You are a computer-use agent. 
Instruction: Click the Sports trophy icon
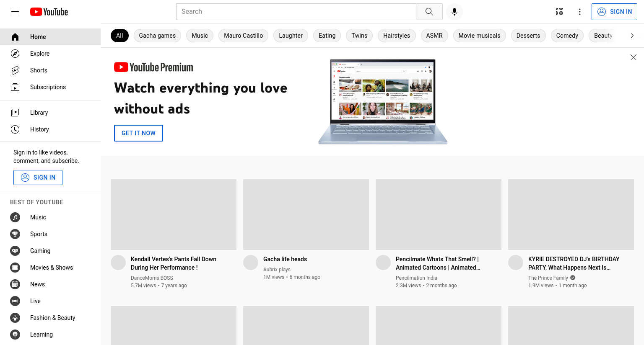point(15,234)
